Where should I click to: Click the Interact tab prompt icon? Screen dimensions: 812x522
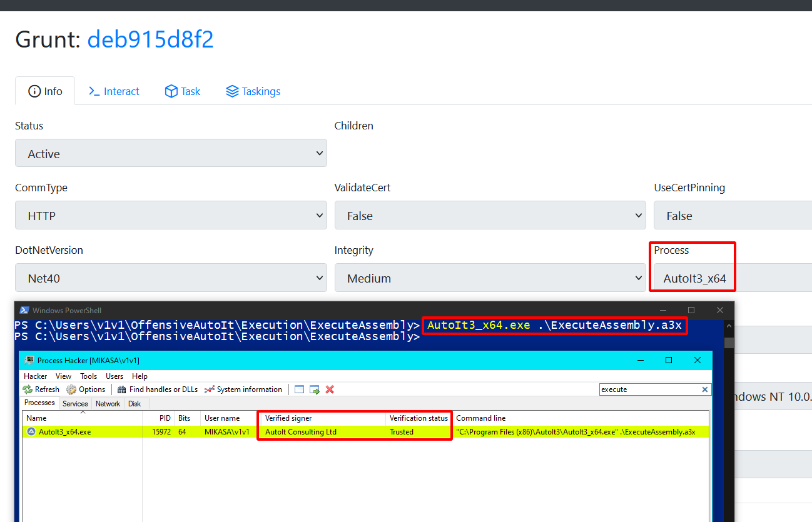point(94,91)
